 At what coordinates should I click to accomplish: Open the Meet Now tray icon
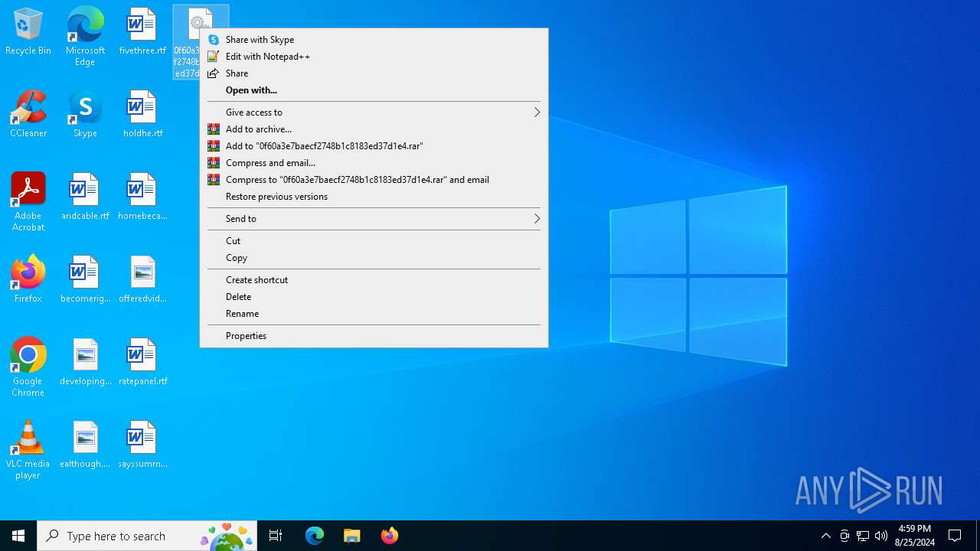(x=844, y=536)
